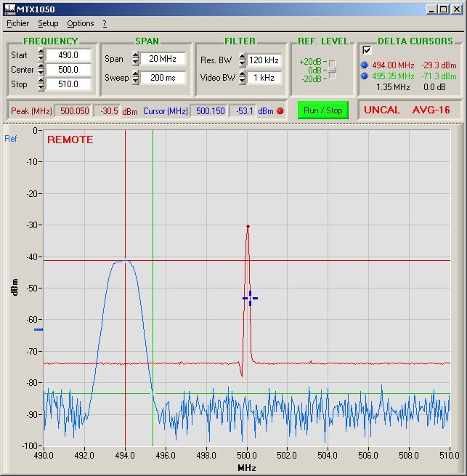Click the Start frequency field showing 490.0

pyautogui.click(x=68, y=55)
